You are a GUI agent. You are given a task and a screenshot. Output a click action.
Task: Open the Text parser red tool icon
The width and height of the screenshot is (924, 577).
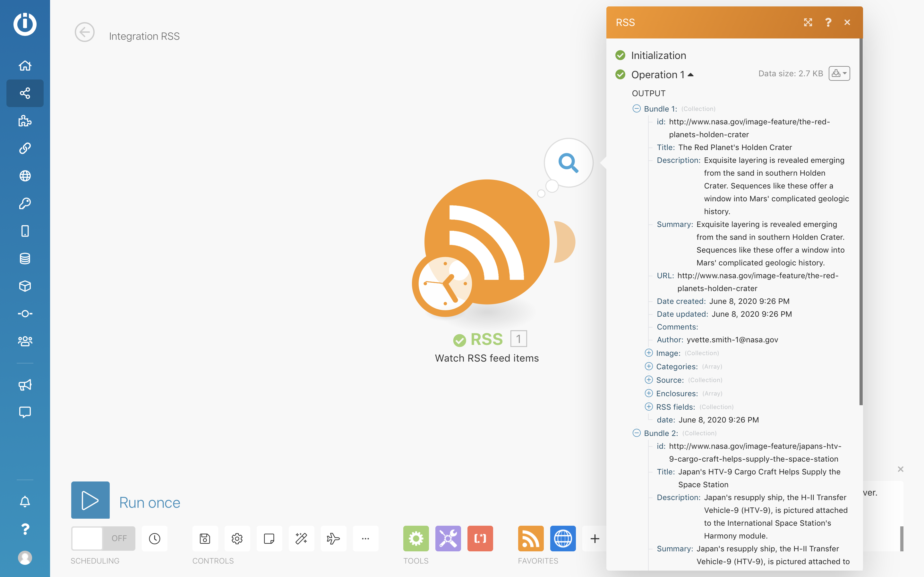click(x=480, y=539)
